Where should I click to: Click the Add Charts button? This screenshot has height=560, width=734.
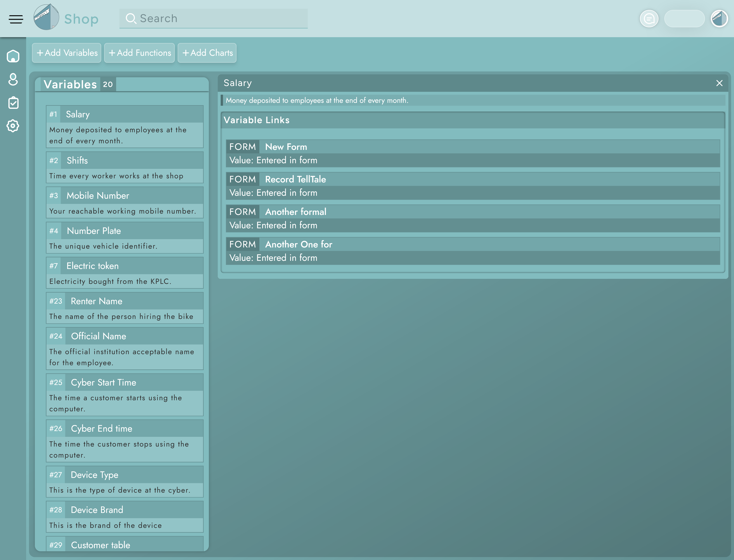(207, 53)
